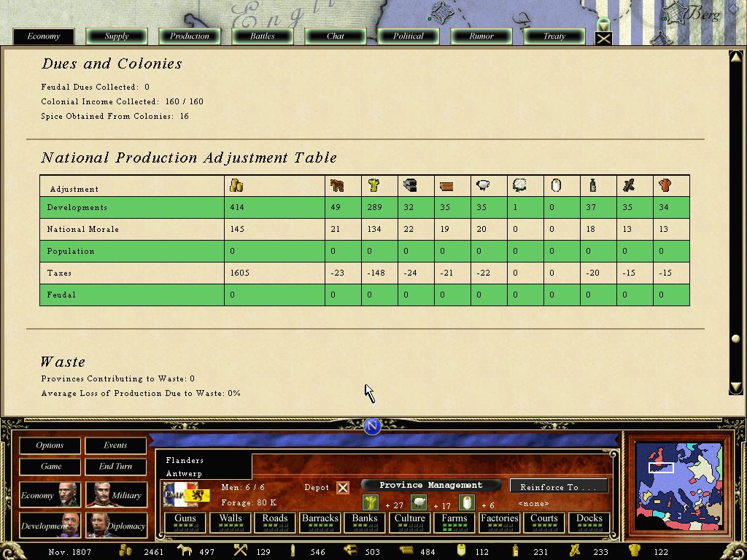The width and height of the screenshot is (747, 560).
Task: Select Barracks development button
Action: click(x=320, y=522)
